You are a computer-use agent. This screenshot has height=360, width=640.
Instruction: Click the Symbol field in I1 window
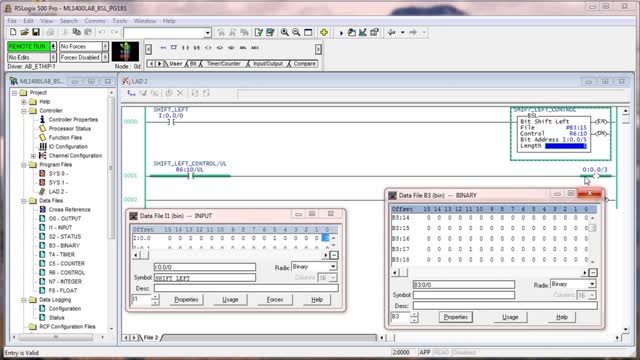(x=204, y=278)
